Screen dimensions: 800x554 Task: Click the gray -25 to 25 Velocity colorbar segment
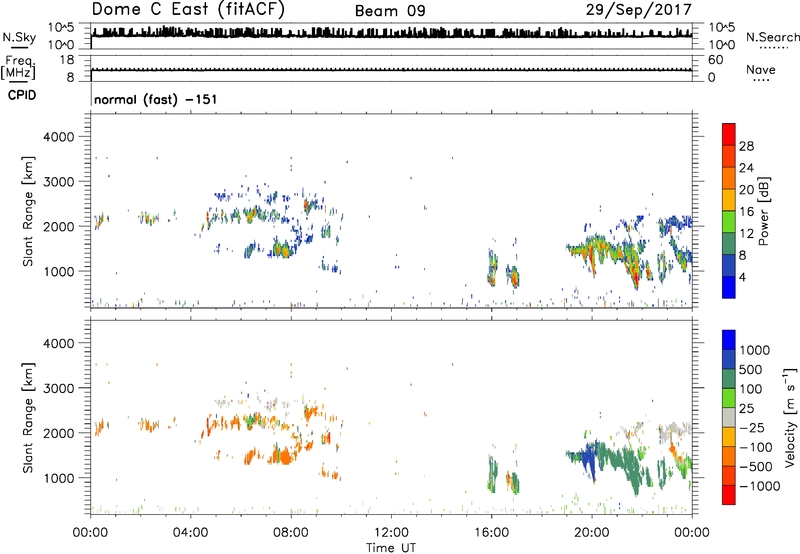tap(729, 417)
